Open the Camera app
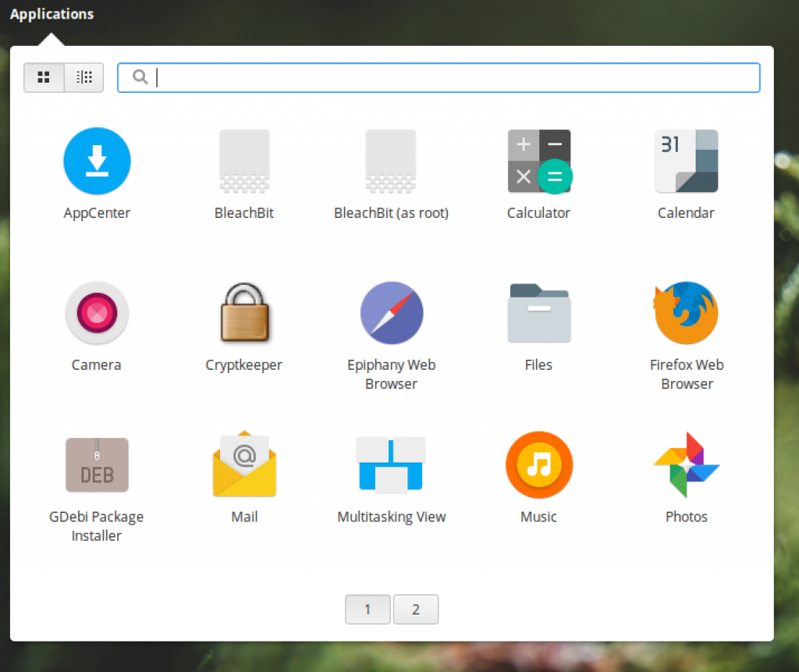 pyautogui.click(x=97, y=313)
